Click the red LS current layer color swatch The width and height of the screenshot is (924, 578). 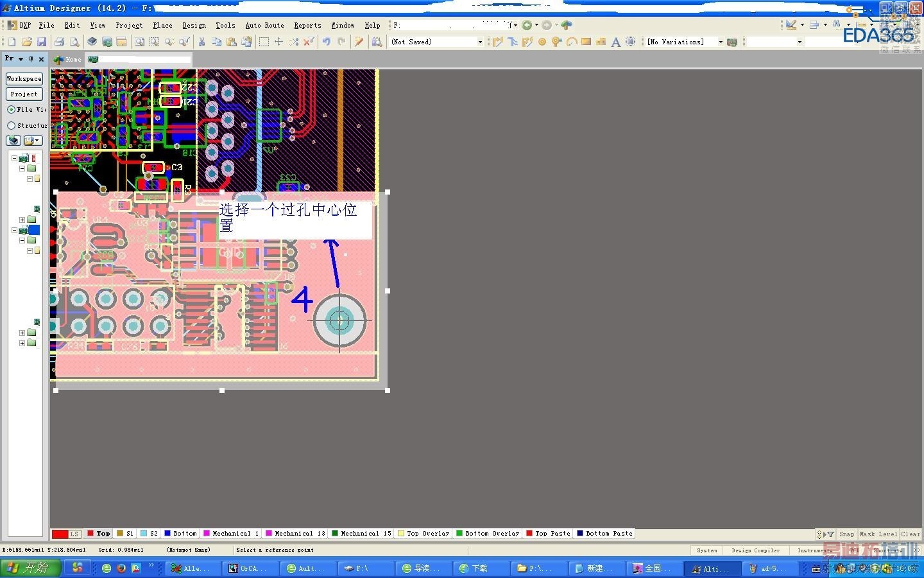click(x=60, y=534)
